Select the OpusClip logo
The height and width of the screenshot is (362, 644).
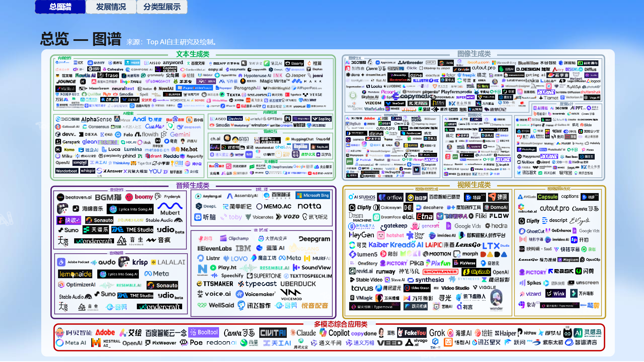[590, 259]
